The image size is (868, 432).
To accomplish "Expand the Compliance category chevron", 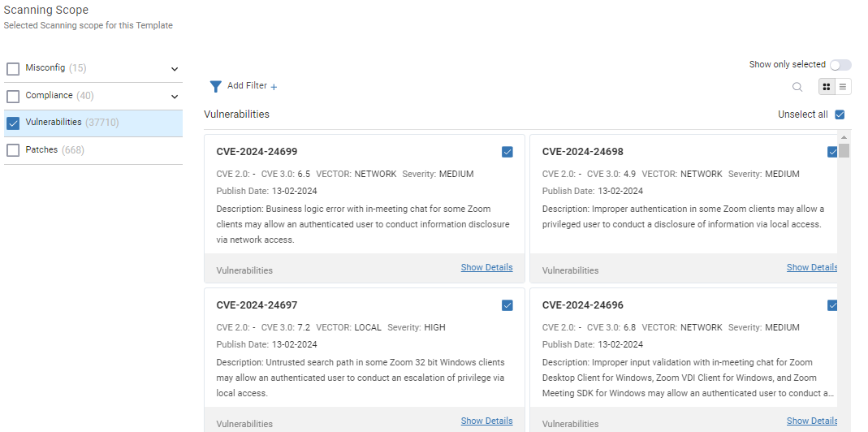I will coord(175,97).
